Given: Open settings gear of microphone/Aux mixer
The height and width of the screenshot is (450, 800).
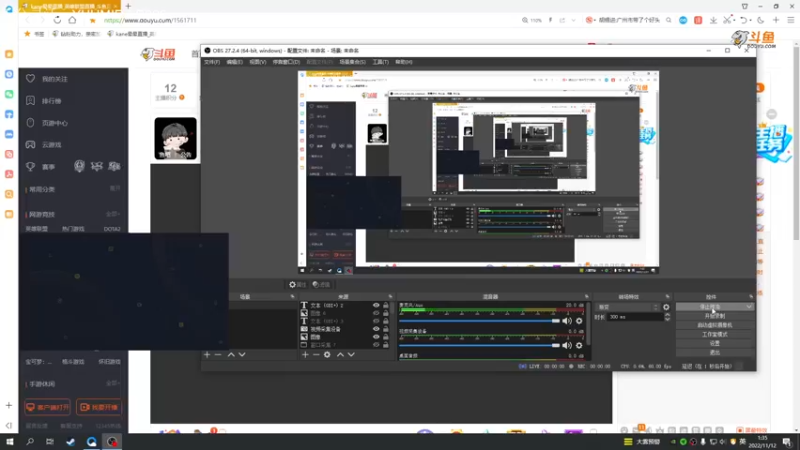Looking at the screenshot, I should [x=579, y=321].
